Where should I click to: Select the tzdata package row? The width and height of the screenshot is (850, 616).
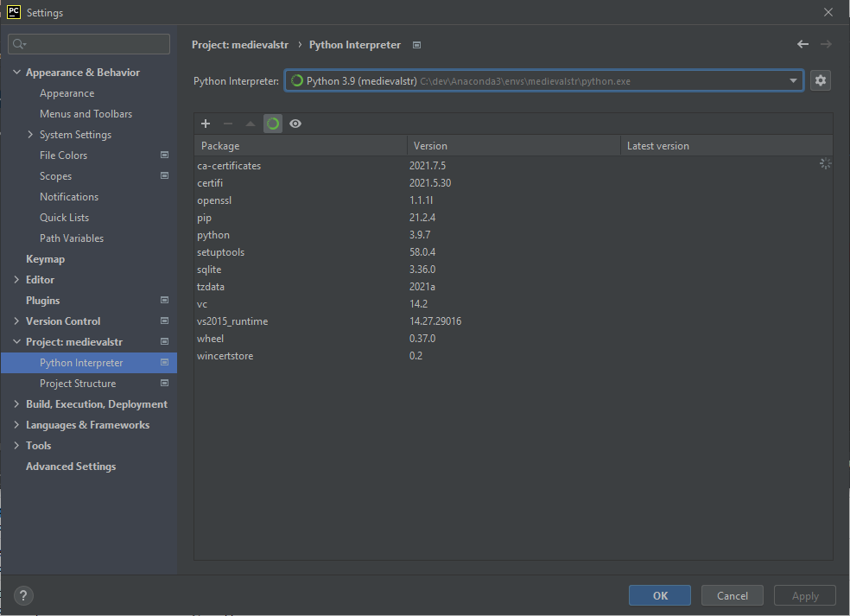click(513, 286)
